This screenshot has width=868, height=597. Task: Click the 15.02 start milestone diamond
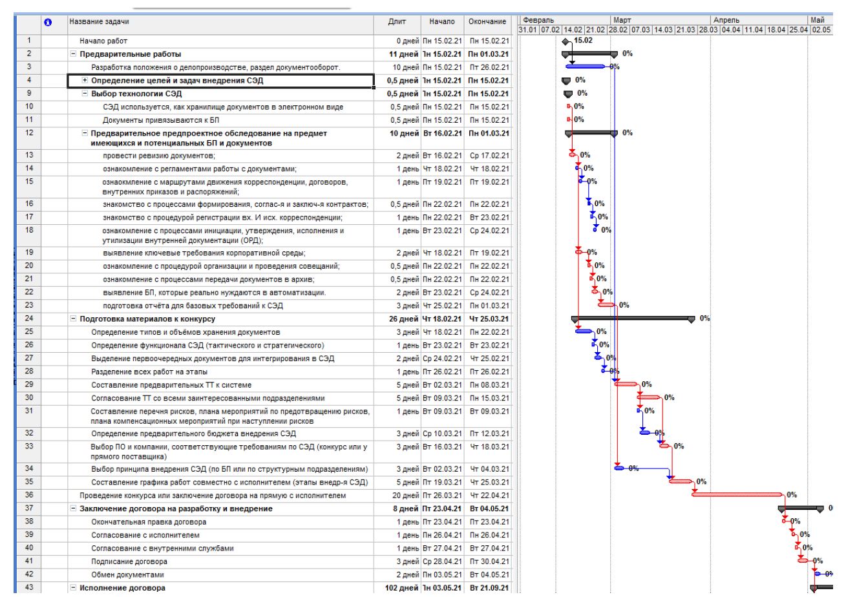pos(567,41)
